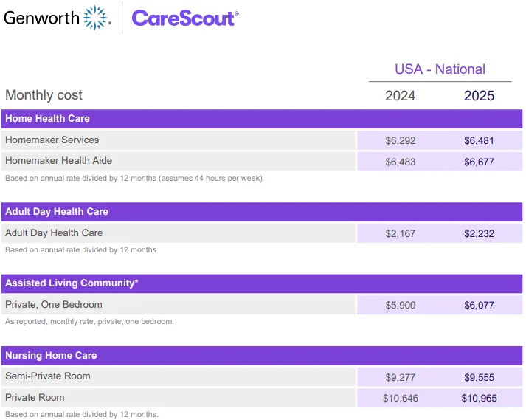The height and width of the screenshot is (420, 526).
Task: Click the Genworth starburst logo icon
Action: coord(96,18)
